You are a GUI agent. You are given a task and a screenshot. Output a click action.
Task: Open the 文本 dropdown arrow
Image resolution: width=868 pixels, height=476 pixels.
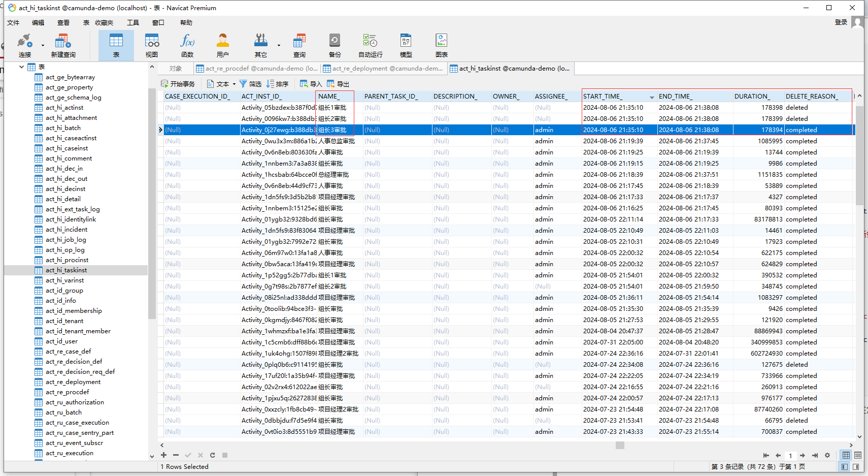coord(234,84)
